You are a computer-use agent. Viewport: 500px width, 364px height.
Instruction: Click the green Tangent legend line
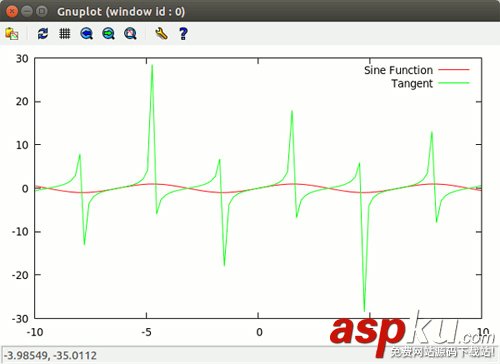click(454, 83)
